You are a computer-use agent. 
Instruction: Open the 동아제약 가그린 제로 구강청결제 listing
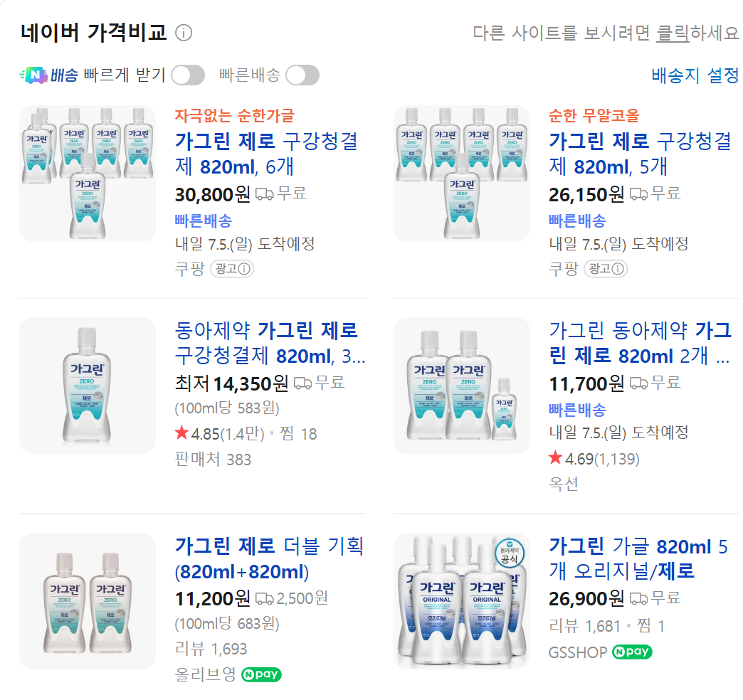270,343
